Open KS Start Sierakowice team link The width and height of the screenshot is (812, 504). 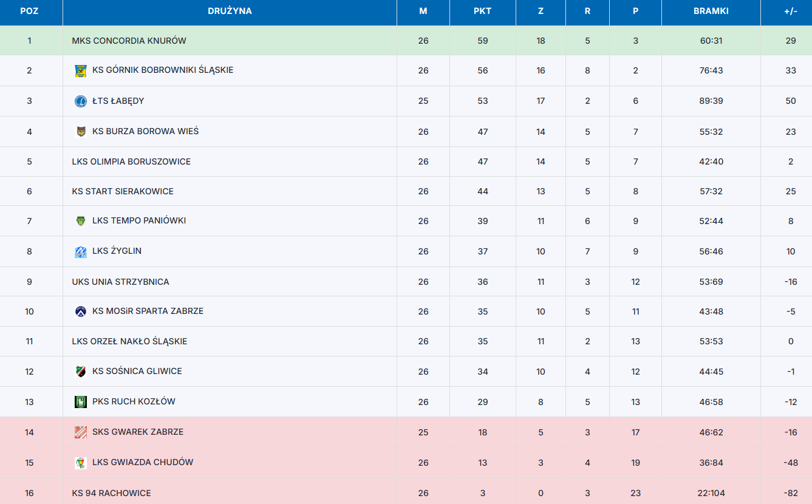(x=123, y=191)
